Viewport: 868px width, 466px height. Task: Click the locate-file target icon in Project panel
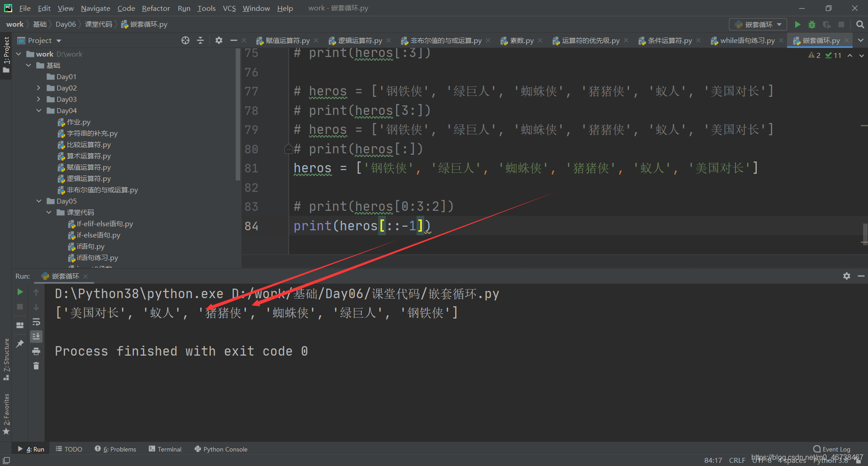(x=185, y=40)
